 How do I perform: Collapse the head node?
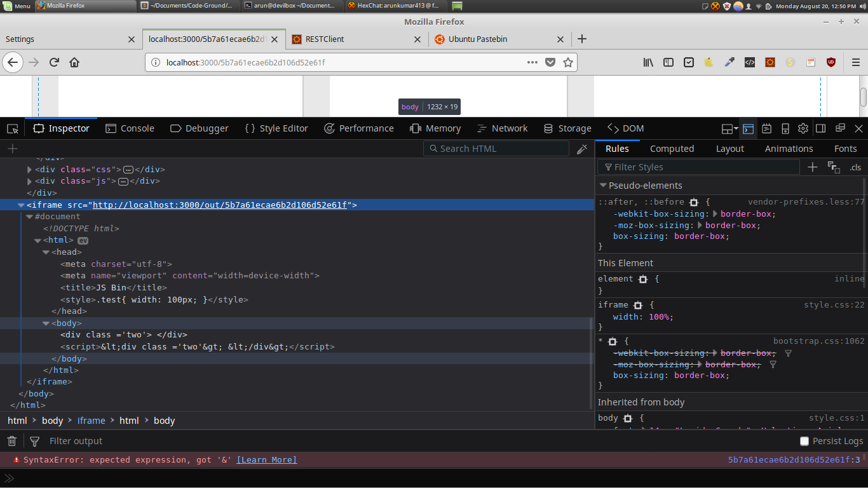coord(46,252)
